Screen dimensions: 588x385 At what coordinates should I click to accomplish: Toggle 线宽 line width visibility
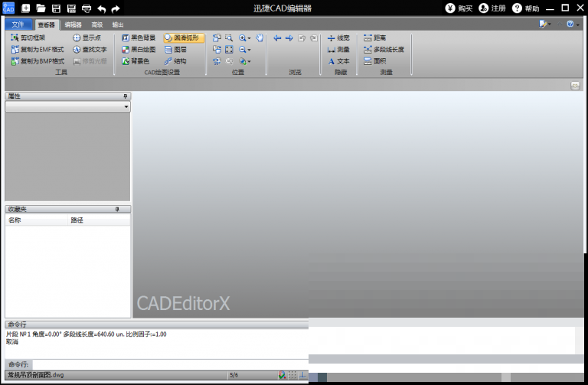(x=338, y=38)
